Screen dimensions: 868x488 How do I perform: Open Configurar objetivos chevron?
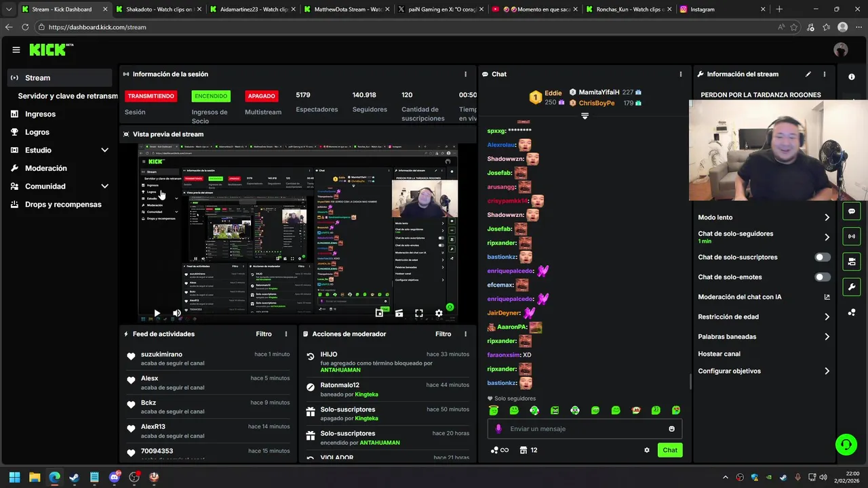[827, 371]
